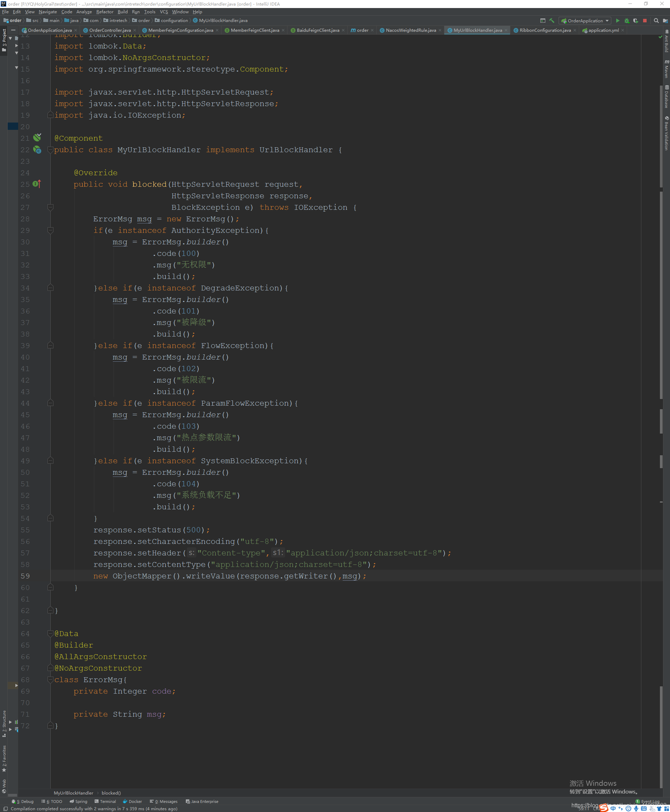Image resolution: width=670 pixels, height=812 pixels.
Task: Close the application.yml tab
Action: pyautogui.click(x=622, y=30)
